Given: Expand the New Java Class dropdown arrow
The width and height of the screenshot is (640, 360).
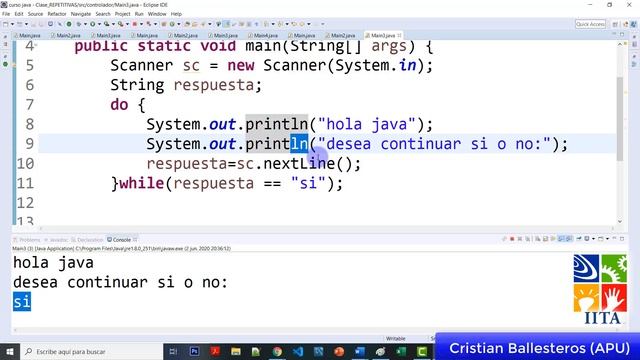Looking at the screenshot, I should (x=178, y=24).
